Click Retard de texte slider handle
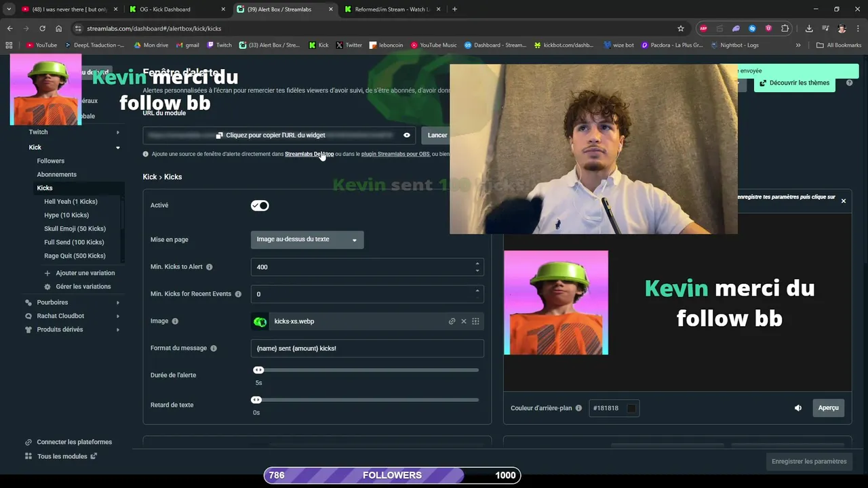Image resolution: width=868 pixels, height=488 pixels. pyautogui.click(x=256, y=400)
